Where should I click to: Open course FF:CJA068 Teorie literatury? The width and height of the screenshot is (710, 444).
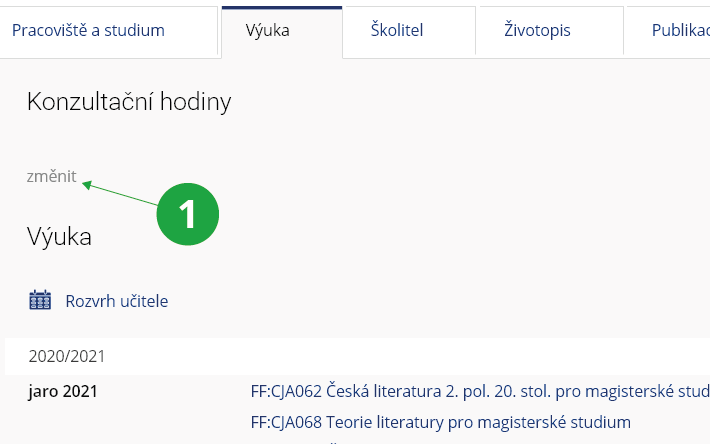[x=440, y=421]
